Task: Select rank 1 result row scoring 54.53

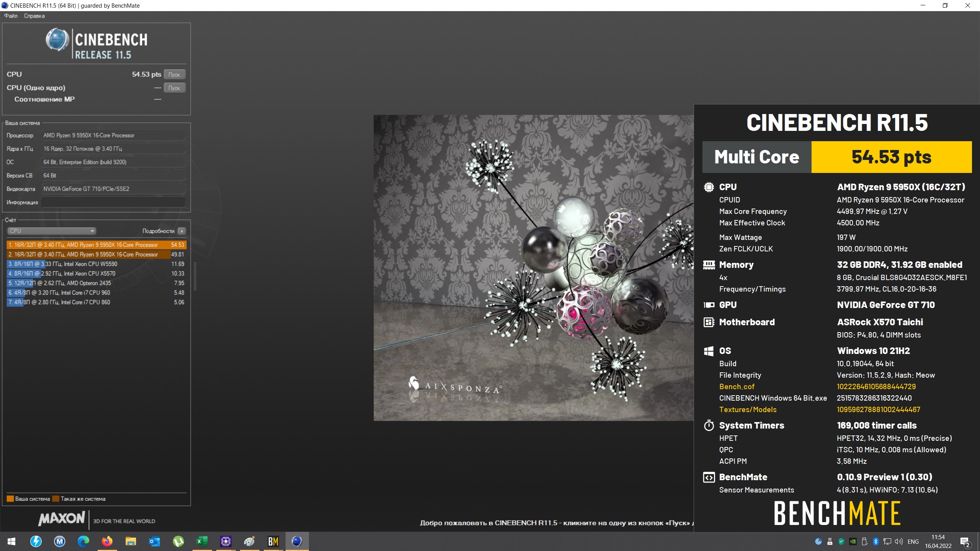Action: 96,245
